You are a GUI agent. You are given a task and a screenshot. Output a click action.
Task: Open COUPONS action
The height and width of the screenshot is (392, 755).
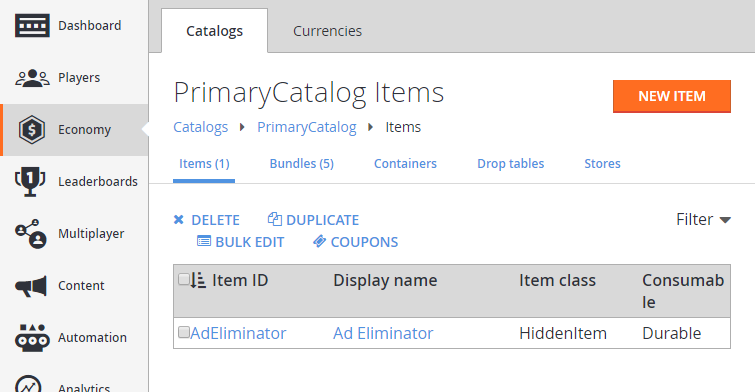[x=355, y=242]
